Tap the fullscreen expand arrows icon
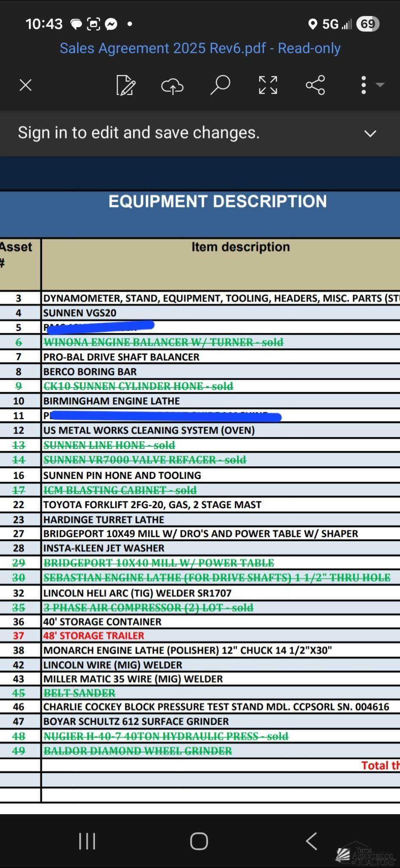This screenshot has width=400, height=868. [x=268, y=85]
